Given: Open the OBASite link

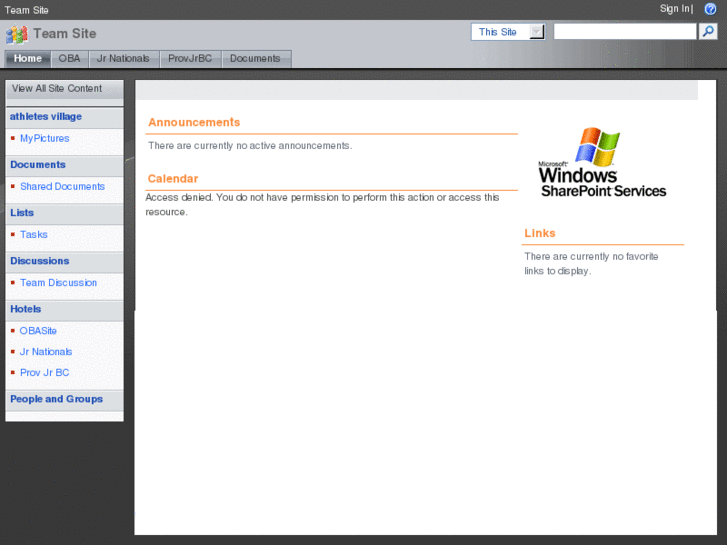Looking at the screenshot, I should pyautogui.click(x=38, y=331).
